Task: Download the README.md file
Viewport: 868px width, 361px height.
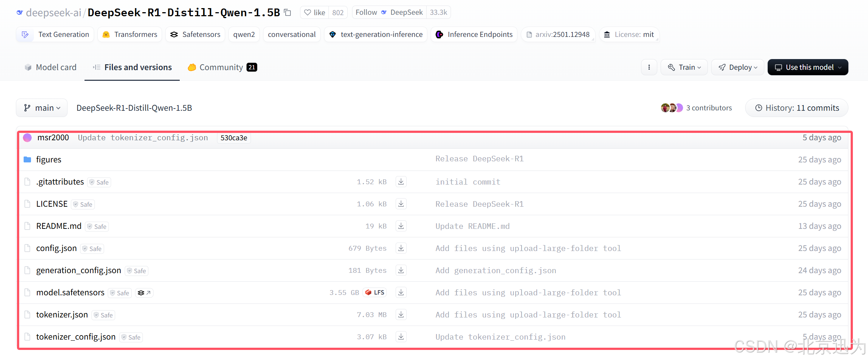Action: point(401,226)
